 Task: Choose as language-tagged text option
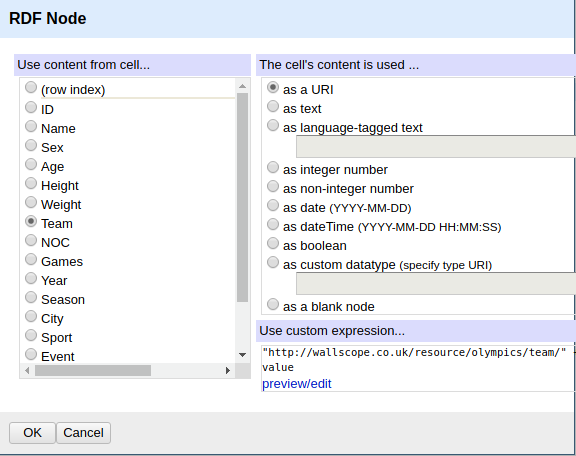point(273,126)
